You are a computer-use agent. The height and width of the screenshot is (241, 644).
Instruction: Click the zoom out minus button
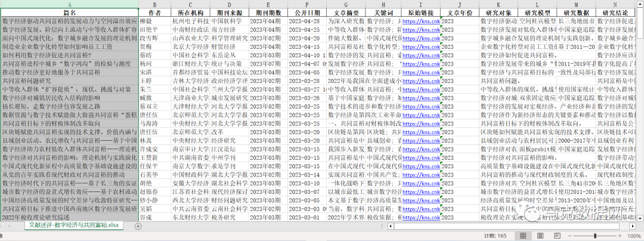coord(569,236)
